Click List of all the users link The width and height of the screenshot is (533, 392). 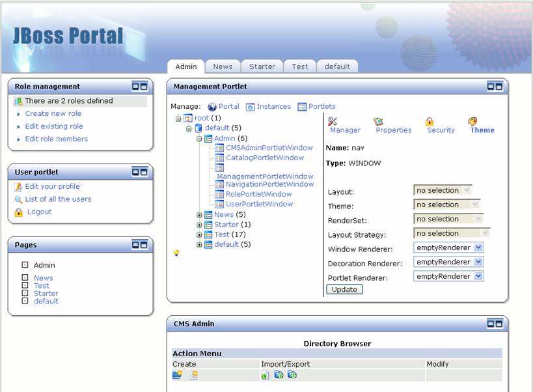click(58, 199)
